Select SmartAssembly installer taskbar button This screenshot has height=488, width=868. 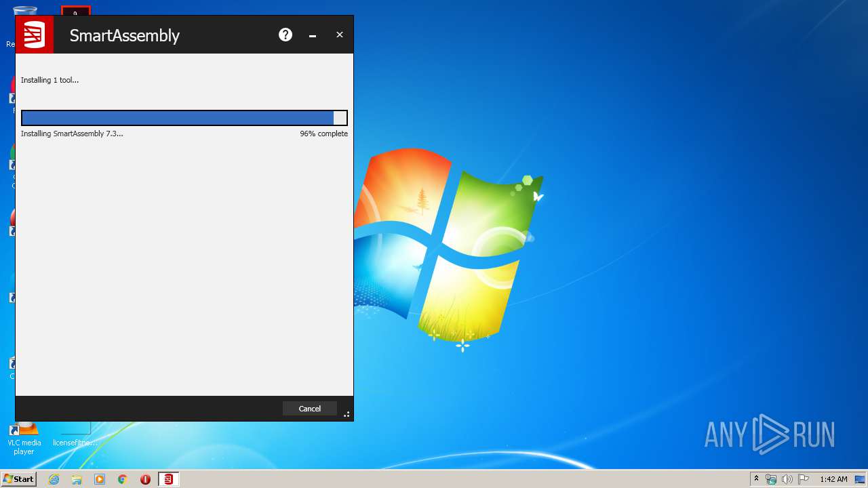(x=168, y=479)
